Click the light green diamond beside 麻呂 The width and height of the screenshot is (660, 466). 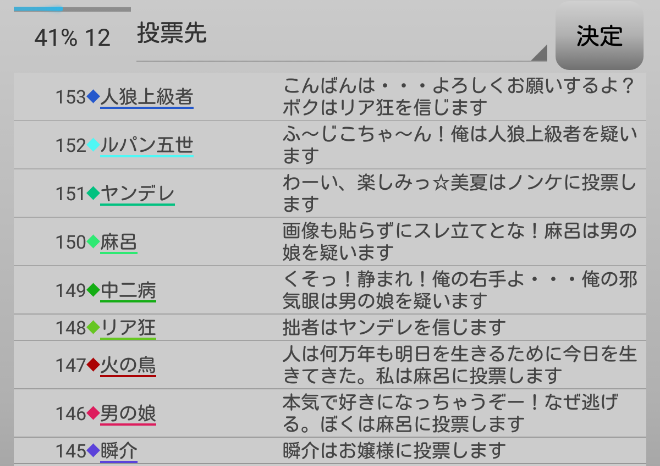(x=94, y=241)
